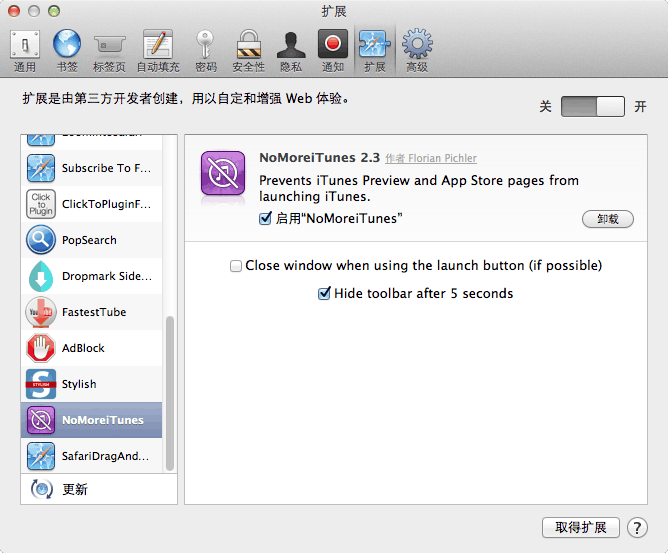The height and width of the screenshot is (553, 668).
Task: Click the 开 on label
Action: tap(640, 106)
